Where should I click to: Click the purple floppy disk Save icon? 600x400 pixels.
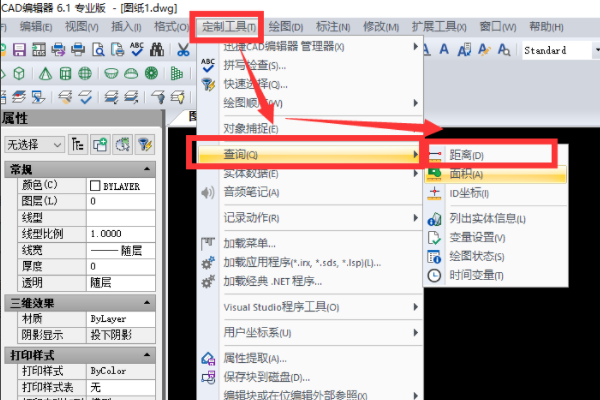tap(19, 50)
